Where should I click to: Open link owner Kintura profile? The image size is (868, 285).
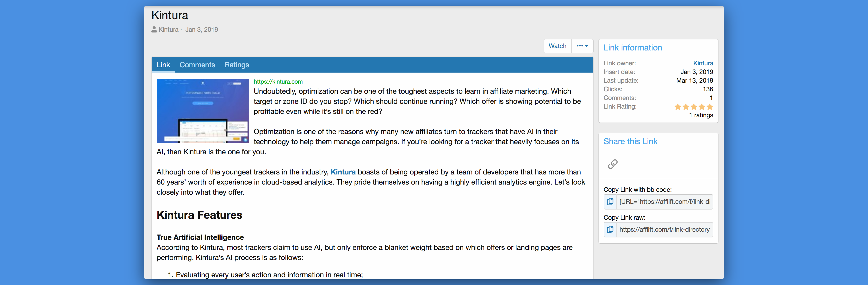[x=703, y=63]
